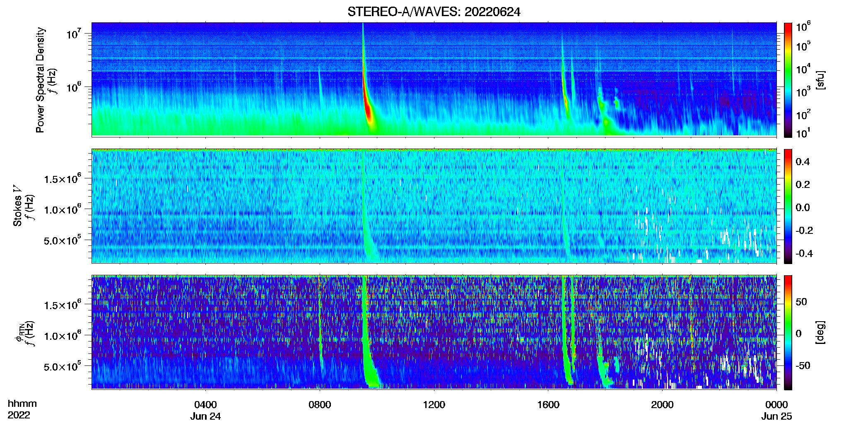Click the 10^7 frequency tick in top panel
The image size is (868, 447).
tap(74, 34)
